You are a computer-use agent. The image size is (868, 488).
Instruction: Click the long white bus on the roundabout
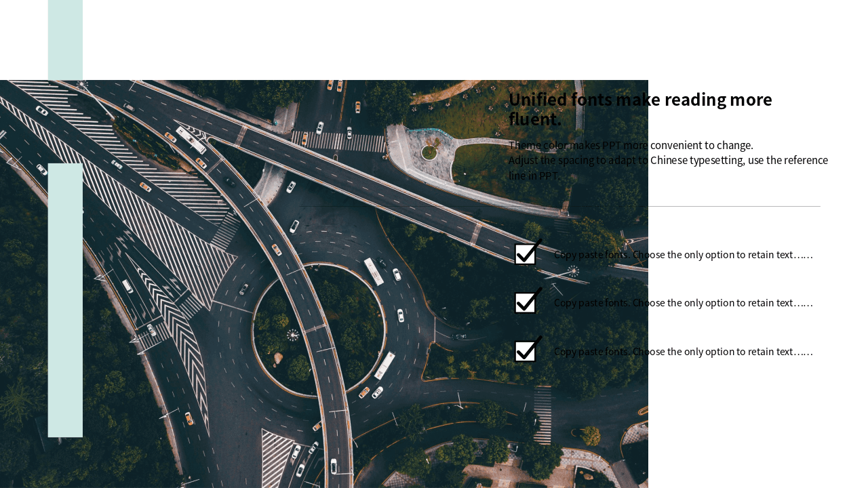point(374,271)
